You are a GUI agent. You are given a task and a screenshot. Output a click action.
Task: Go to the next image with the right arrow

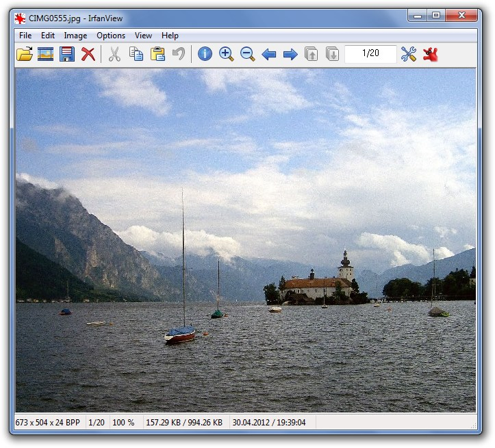point(290,54)
